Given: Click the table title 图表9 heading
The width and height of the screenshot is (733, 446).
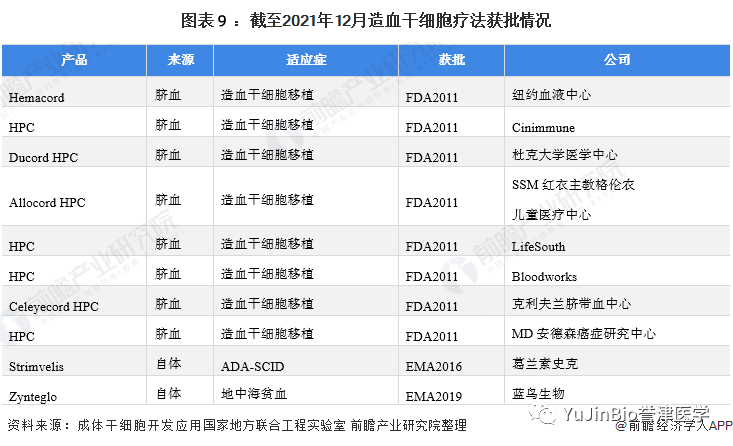Looking at the screenshot, I should point(366,21).
